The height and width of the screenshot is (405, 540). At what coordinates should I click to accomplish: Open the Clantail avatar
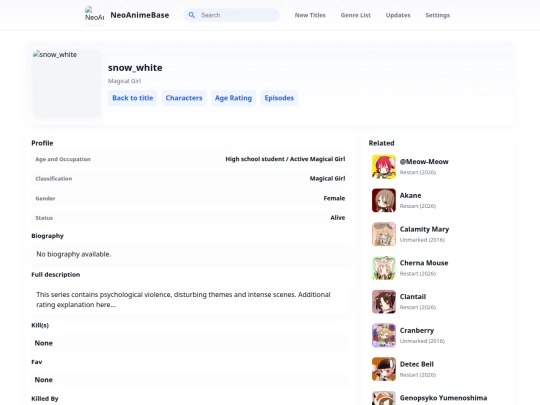point(384,302)
